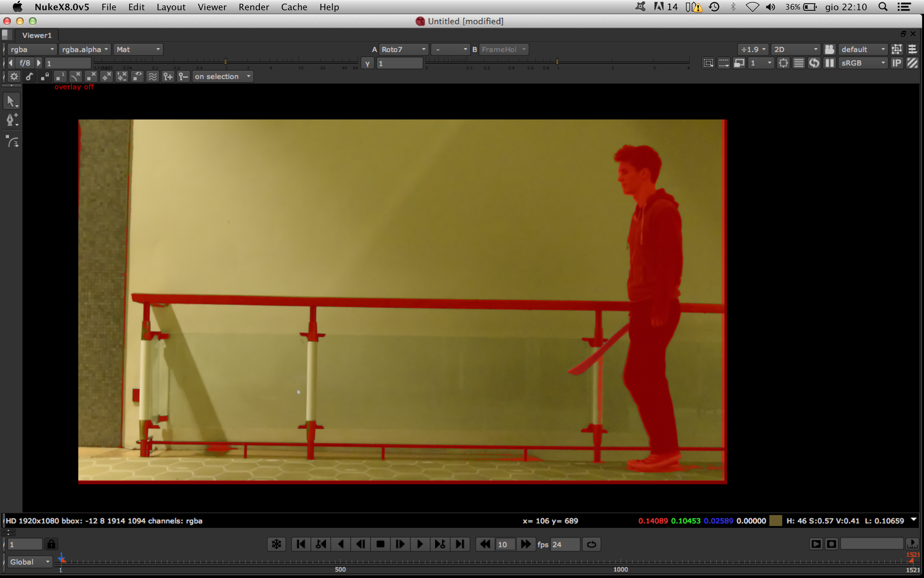The width and height of the screenshot is (924, 578).
Task: Stop playback with the stop button
Action: tap(380, 544)
